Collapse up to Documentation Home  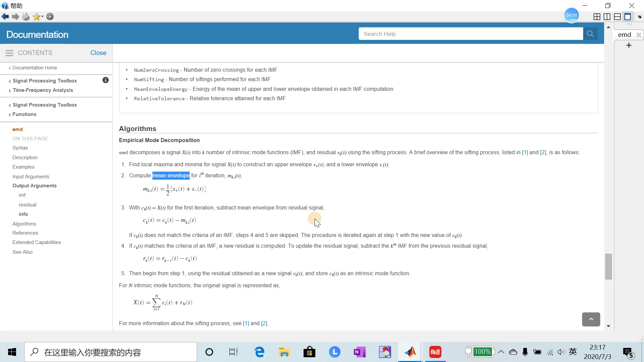coord(35,68)
